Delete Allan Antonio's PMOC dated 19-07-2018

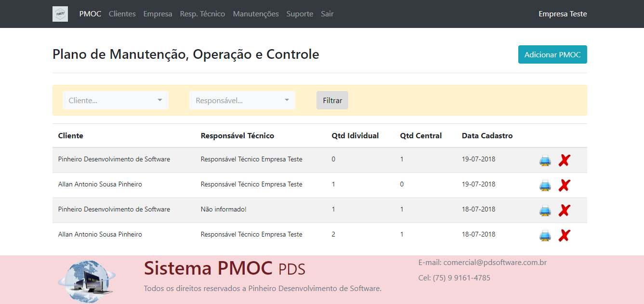[564, 185]
